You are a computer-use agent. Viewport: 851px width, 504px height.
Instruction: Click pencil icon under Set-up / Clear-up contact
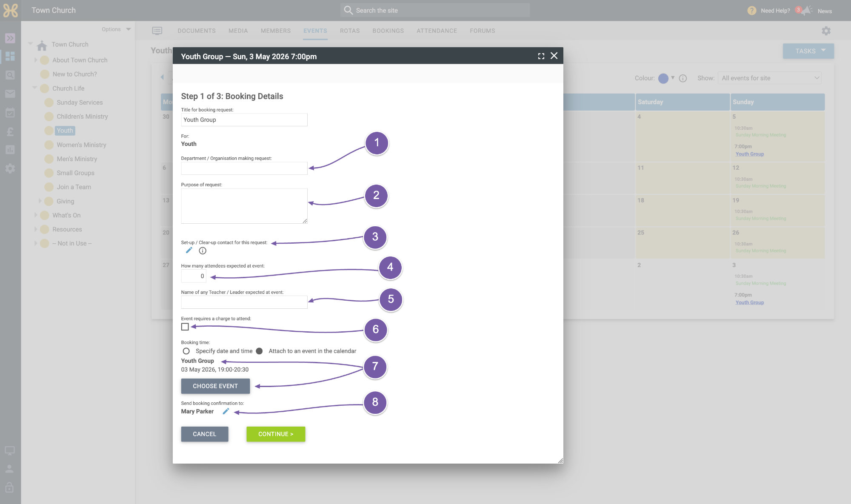189,251
